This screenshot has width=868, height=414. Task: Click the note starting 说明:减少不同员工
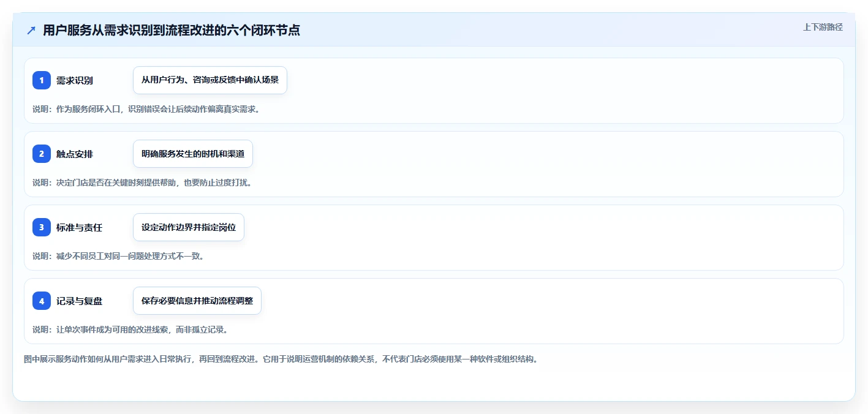coord(118,256)
